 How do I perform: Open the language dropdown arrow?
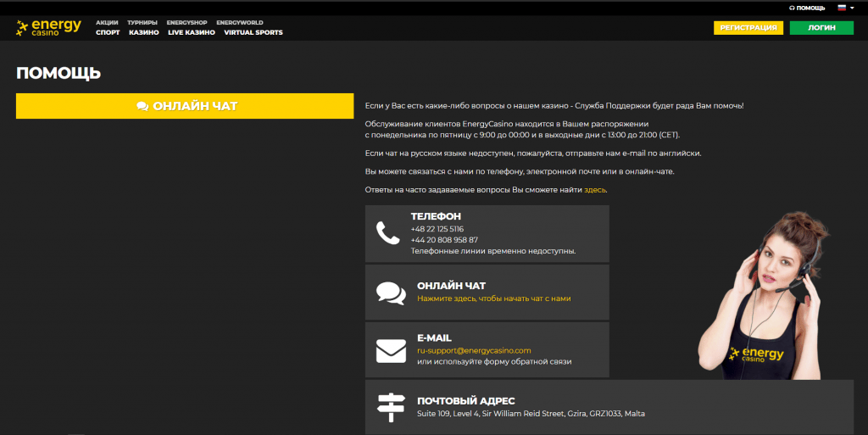click(852, 8)
